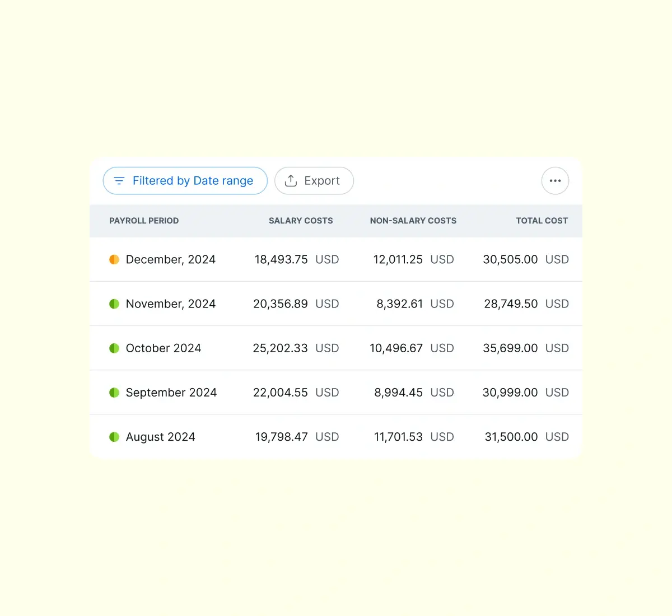This screenshot has width=672, height=616.
Task: Click the green status dot for September 2024
Action: tap(114, 393)
